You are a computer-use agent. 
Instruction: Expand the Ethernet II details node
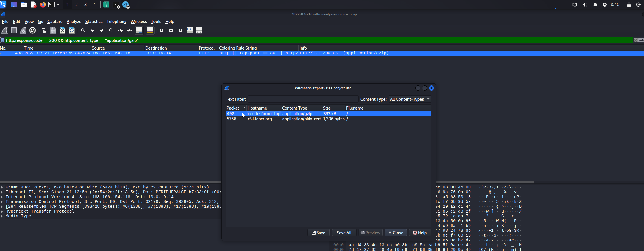tap(2, 192)
